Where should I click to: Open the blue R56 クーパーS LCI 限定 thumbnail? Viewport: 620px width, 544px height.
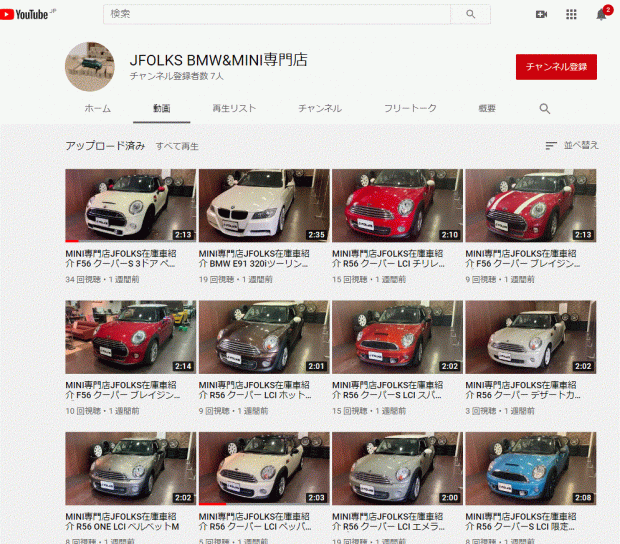[531, 468]
